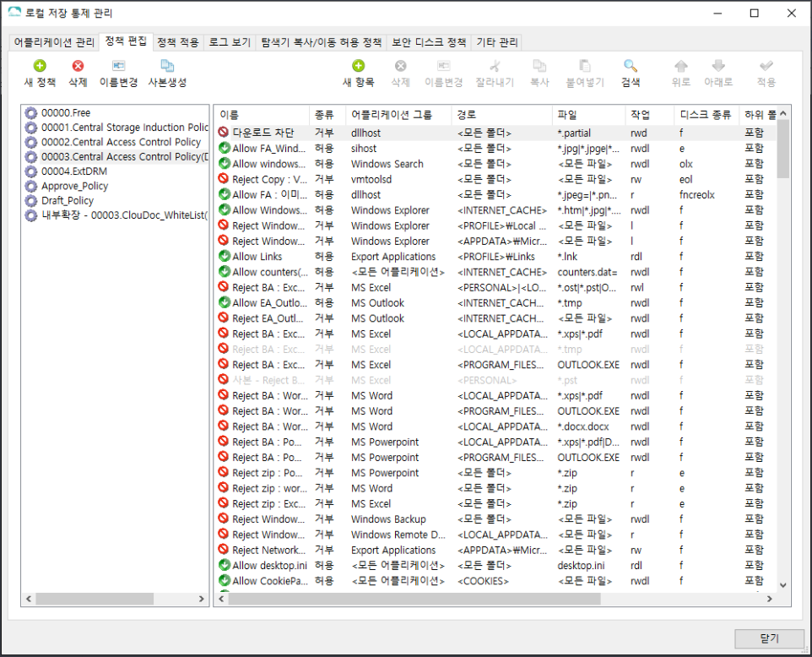Select the greyed '사본 - Reject B...' row
Viewport: 812px width, 657px height.
tap(496, 380)
